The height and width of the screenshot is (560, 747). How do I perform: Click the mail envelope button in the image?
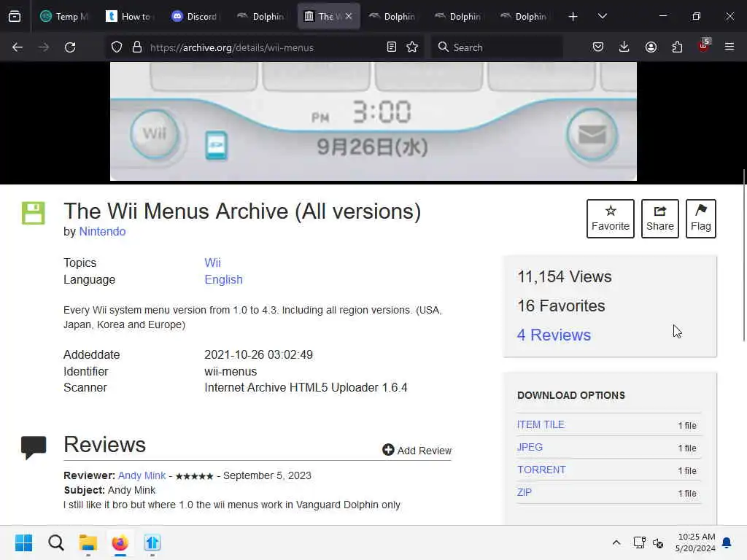pyautogui.click(x=592, y=135)
